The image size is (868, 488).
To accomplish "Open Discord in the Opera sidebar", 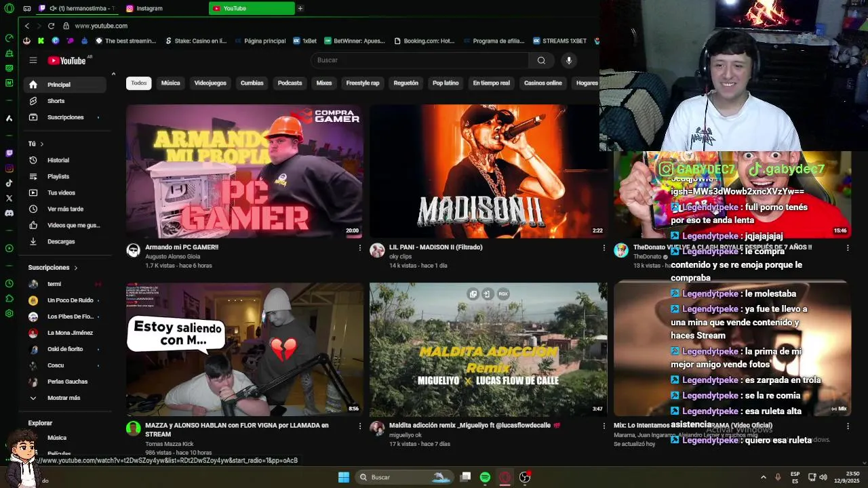I will (x=9, y=213).
